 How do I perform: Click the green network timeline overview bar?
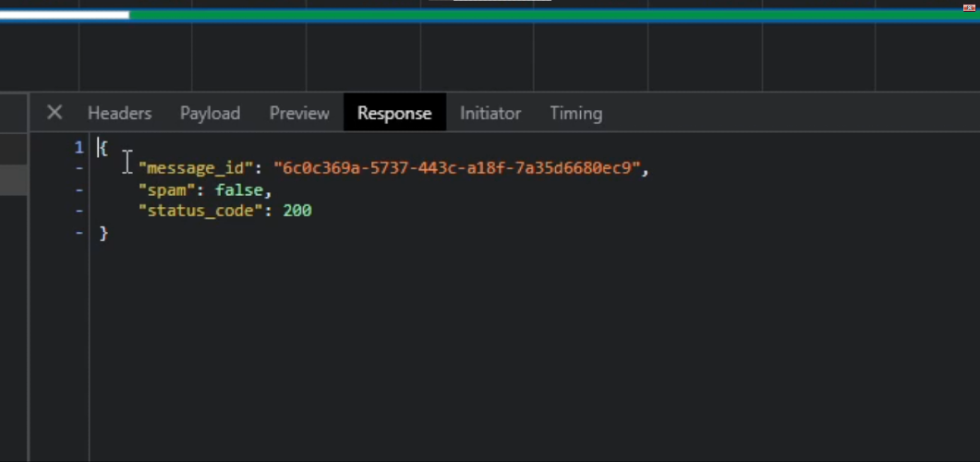[x=554, y=15]
